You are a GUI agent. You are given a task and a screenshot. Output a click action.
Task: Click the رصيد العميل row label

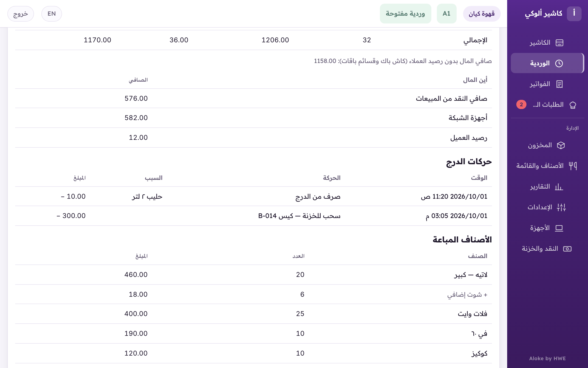tap(469, 138)
